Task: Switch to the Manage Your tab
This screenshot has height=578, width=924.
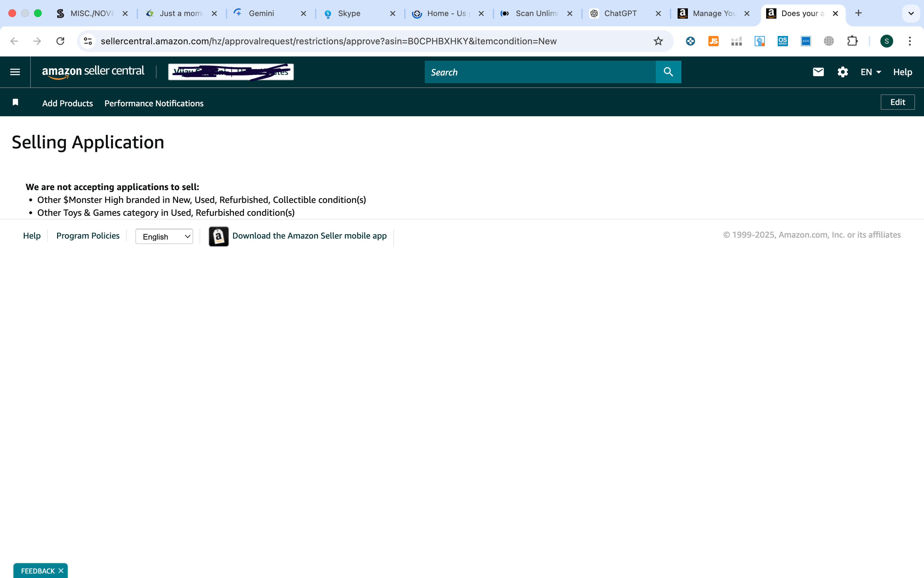Action: [713, 13]
